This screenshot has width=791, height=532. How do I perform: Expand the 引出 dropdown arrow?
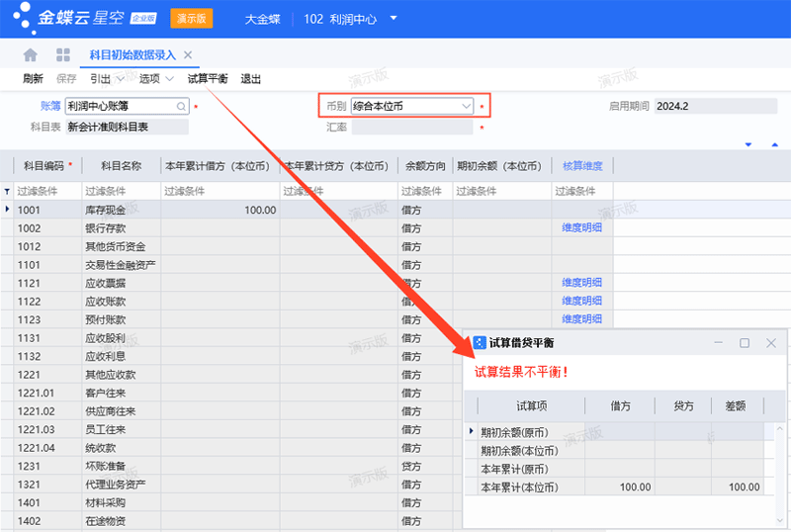coord(120,79)
